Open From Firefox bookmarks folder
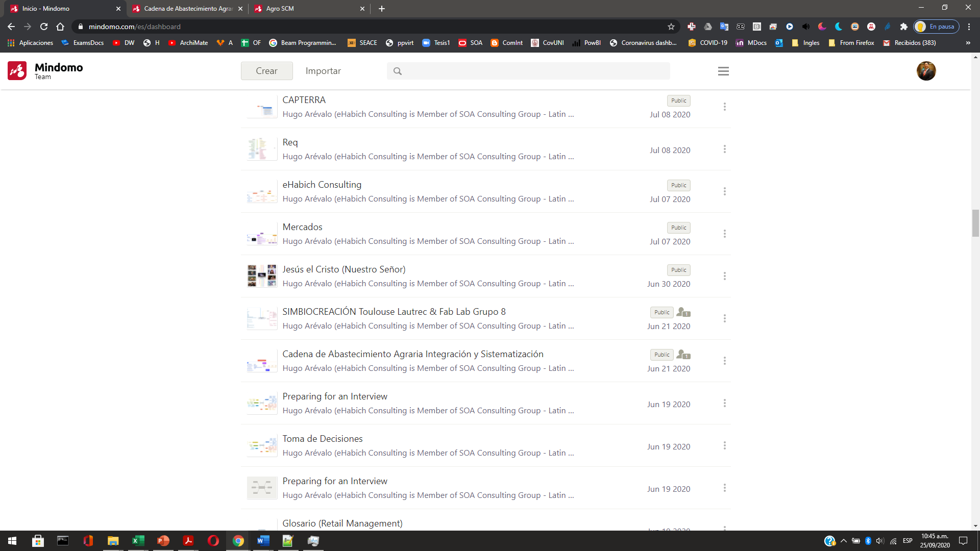 [x=851, y=43]
